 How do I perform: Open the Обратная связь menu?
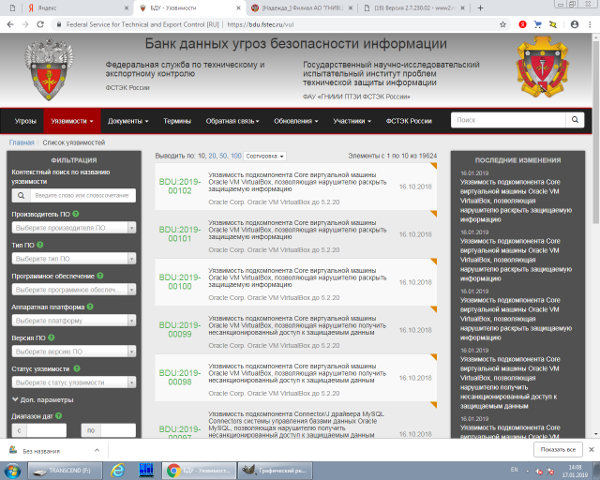[x=232, y=121]
